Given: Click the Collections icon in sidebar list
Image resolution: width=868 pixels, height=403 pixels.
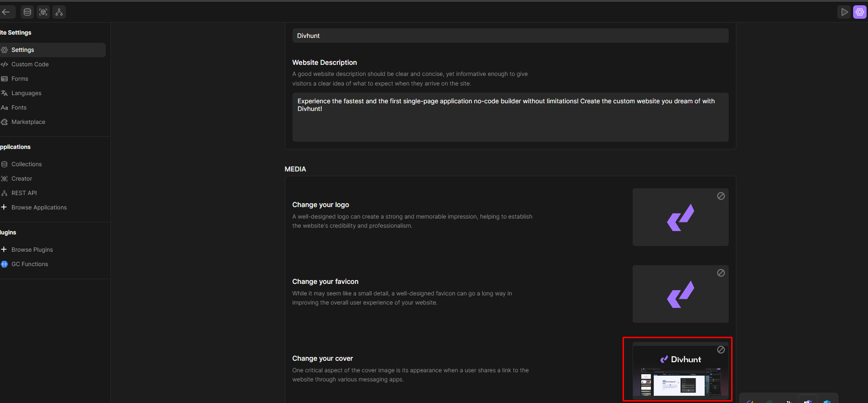Looking at the screenshot, I should pyautogui.click(x=4, y=164).
